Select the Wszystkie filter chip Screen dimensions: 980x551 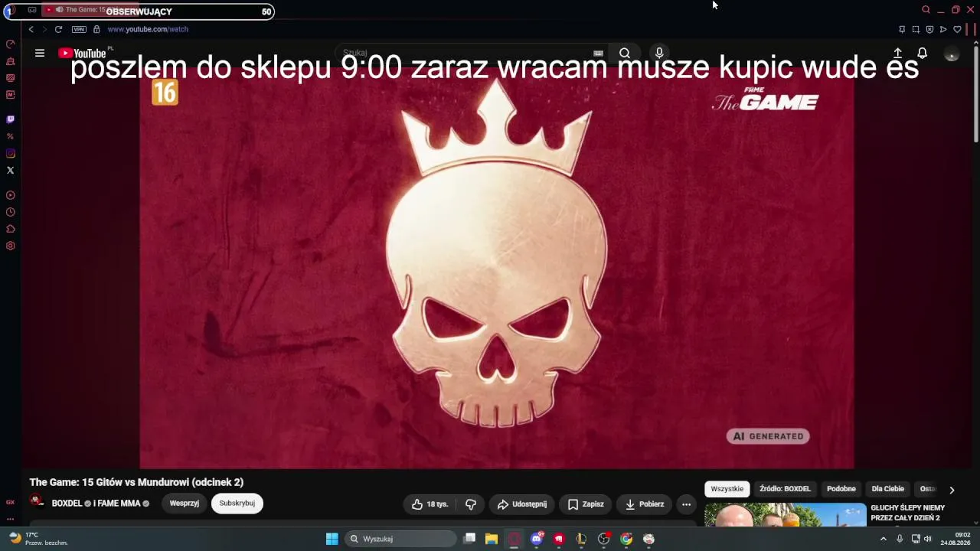(x=727, y=489)
